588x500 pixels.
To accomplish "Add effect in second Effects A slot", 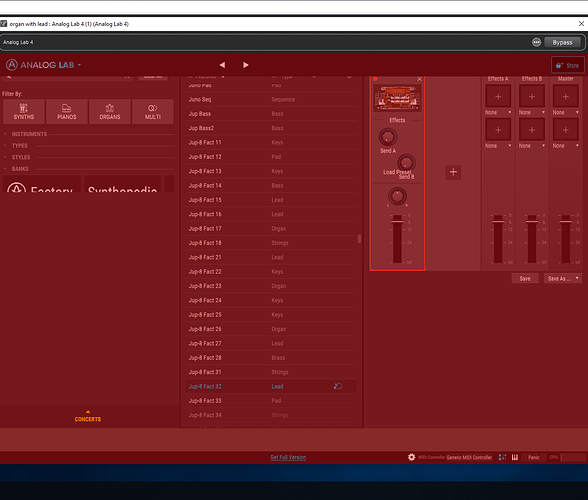I will coord(498,130).
